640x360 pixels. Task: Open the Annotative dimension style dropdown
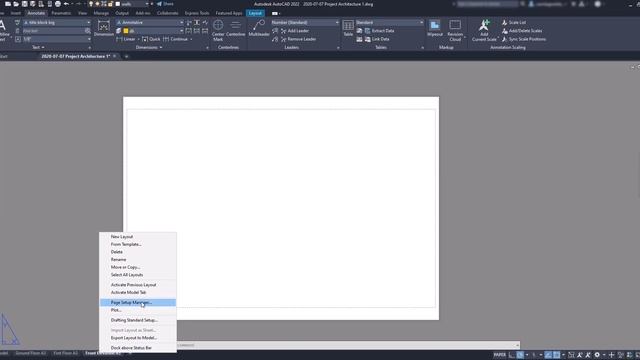(149, 22)
